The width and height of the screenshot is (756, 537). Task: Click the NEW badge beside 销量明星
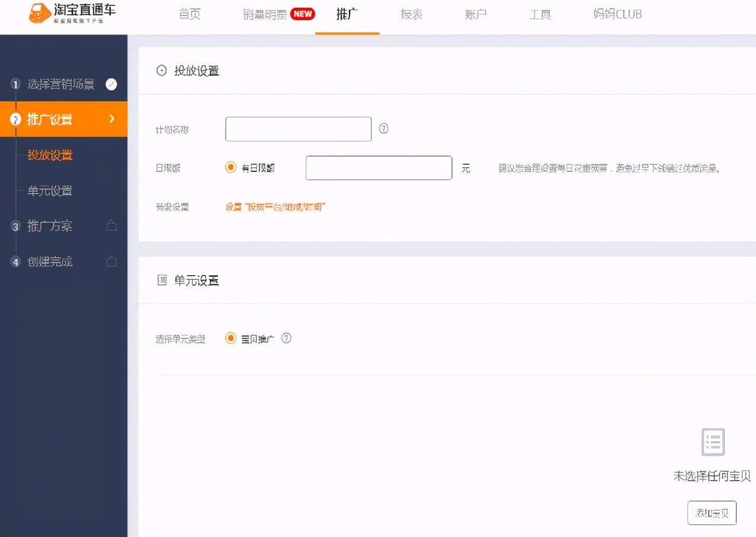[302, 14]
